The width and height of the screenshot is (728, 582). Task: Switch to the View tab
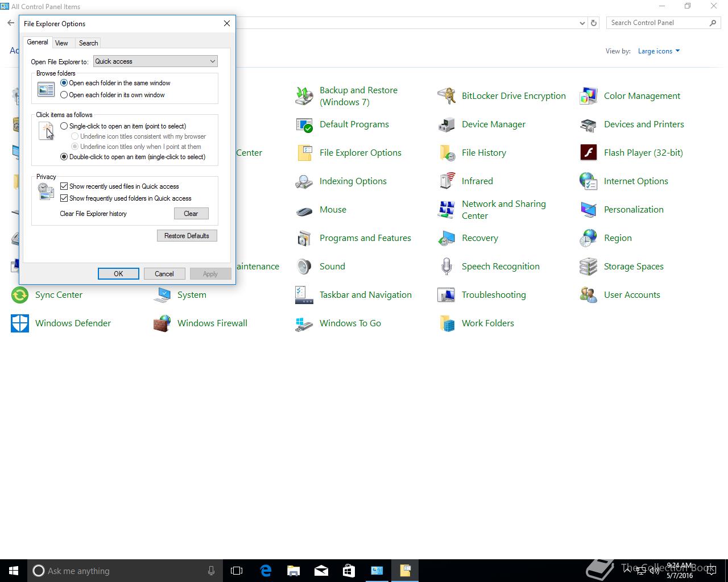coord(61,43)
